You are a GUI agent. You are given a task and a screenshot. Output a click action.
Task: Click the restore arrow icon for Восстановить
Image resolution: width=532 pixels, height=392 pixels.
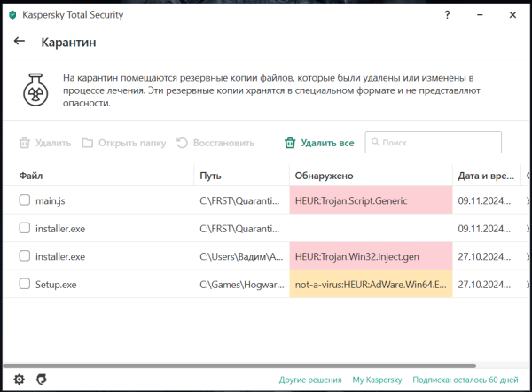(183, 143)
